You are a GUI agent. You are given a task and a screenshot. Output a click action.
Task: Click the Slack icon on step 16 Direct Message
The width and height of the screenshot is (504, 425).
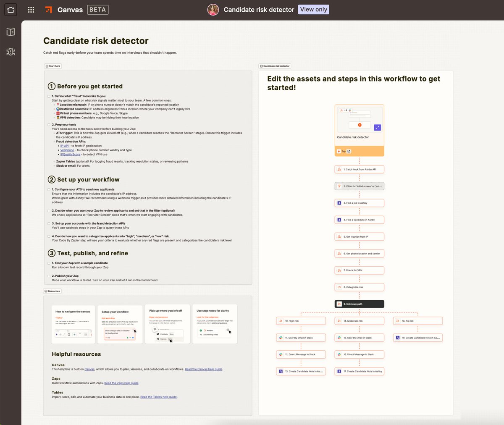339,354
